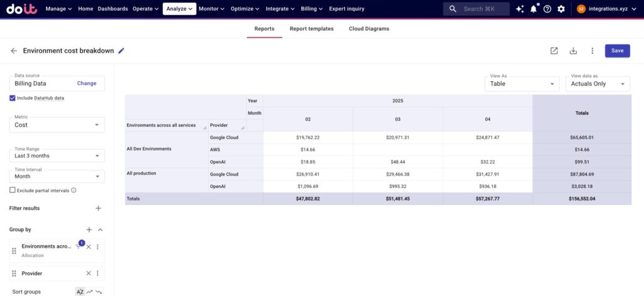The height and width of the screenshot is (296, 644).
Task: Expand the Time Range dropdown
Action: (x=57, y=156)
